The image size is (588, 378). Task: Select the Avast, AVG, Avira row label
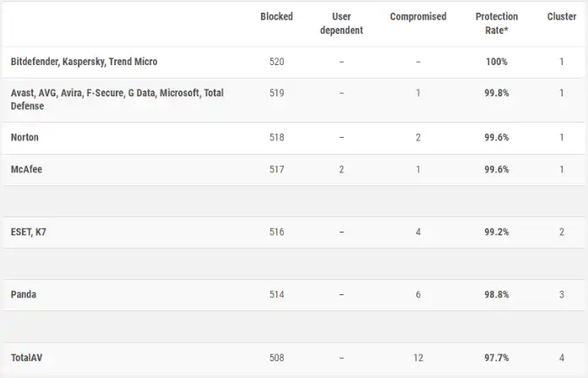(x=117, y=100)
